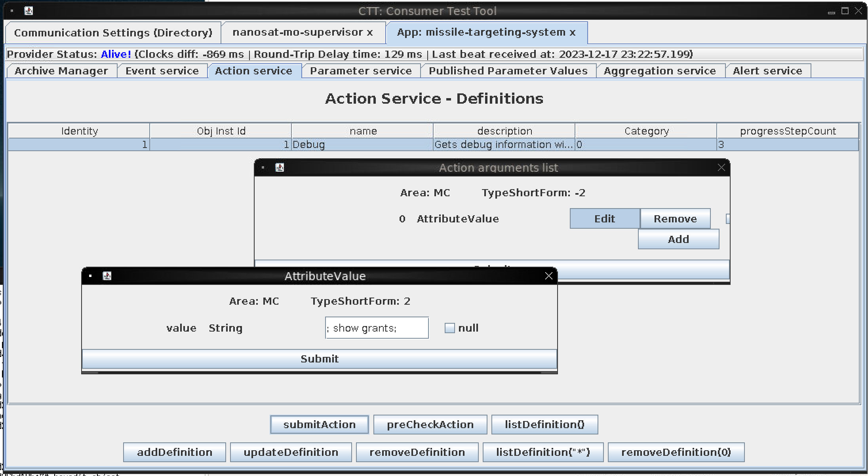Screen dimensions: 868x476
Task: Open Communication Settings (Directory) tab
Action: 113,32
